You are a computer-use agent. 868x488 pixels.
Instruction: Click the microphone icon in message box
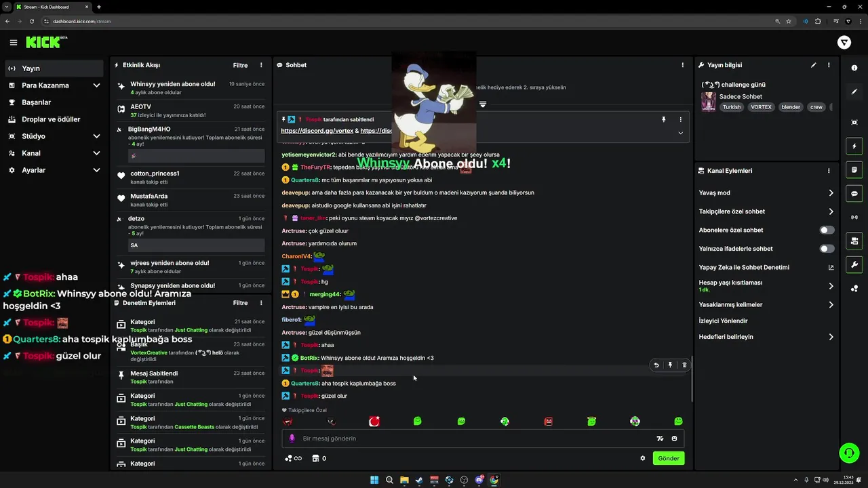point(292,439)
